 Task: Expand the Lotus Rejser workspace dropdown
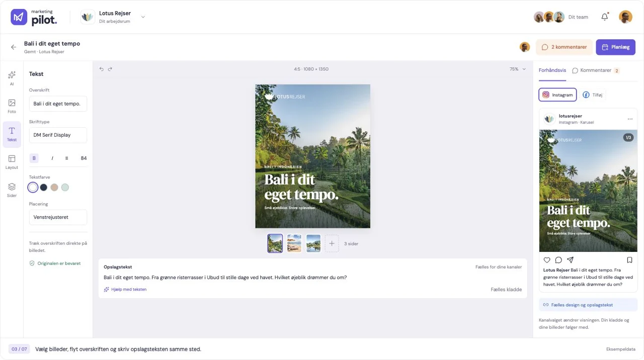pyautogui.click(x=143, y=17)
